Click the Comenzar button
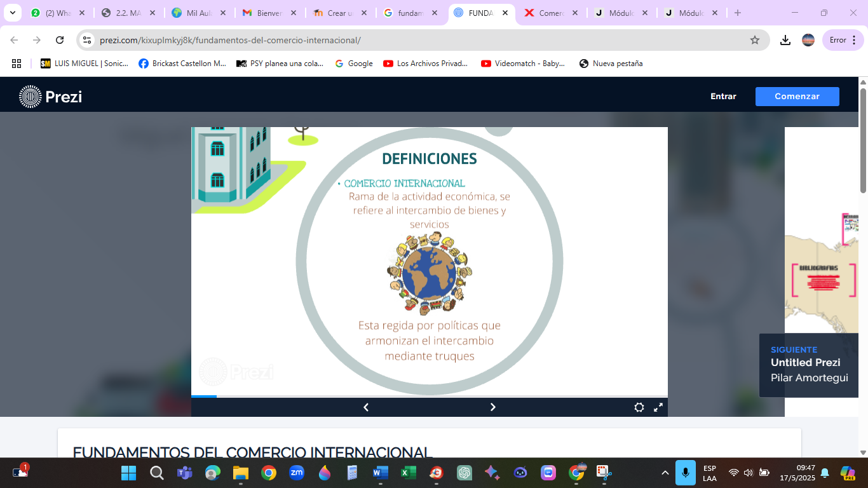The height and width of the screenshot is (488, 868). coord(797,97)
